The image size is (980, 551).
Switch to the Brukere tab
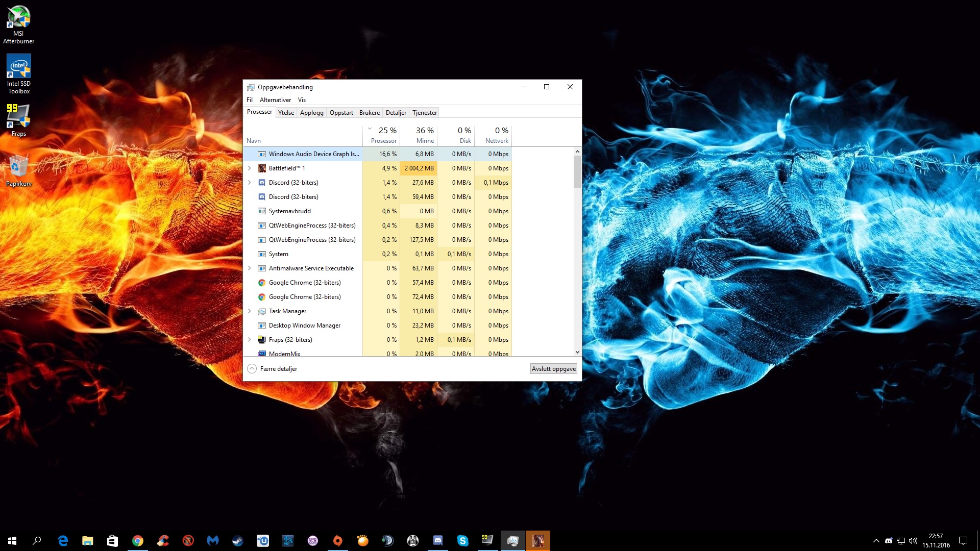(369, 113)
